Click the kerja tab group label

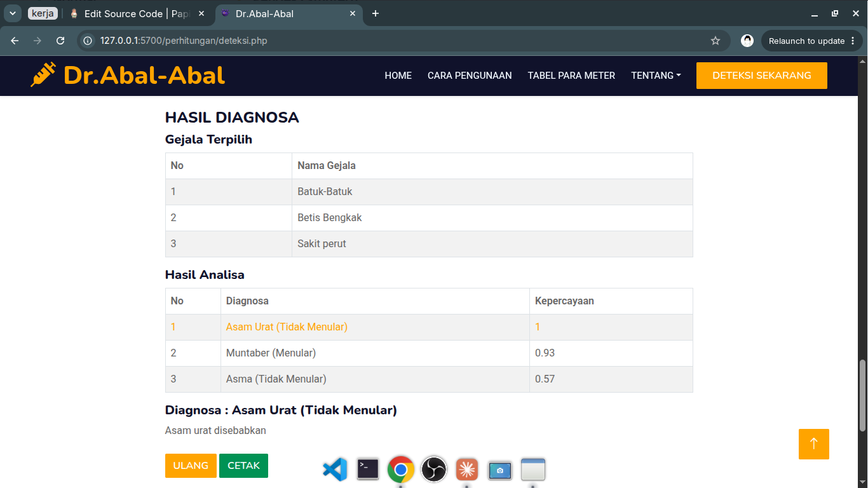[43, 13]
